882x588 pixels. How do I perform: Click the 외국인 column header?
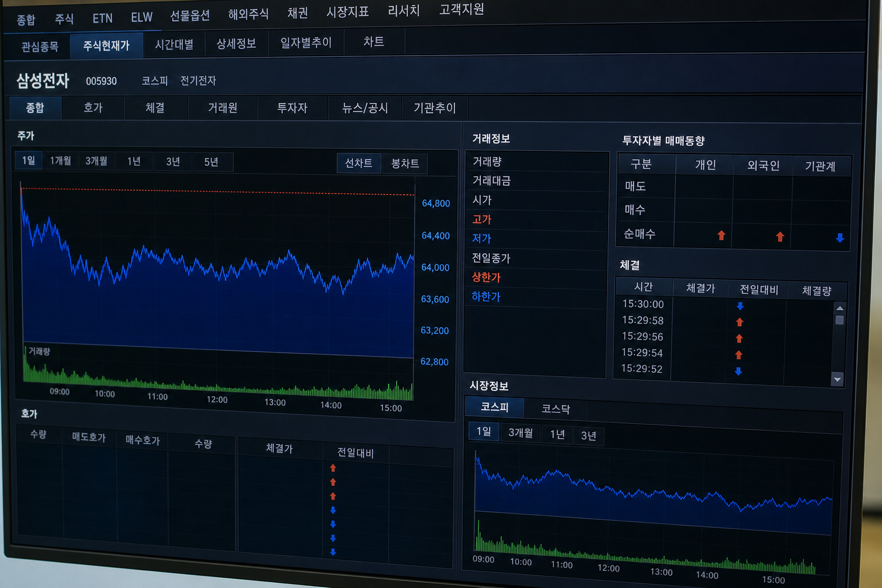tap(764, 165)
